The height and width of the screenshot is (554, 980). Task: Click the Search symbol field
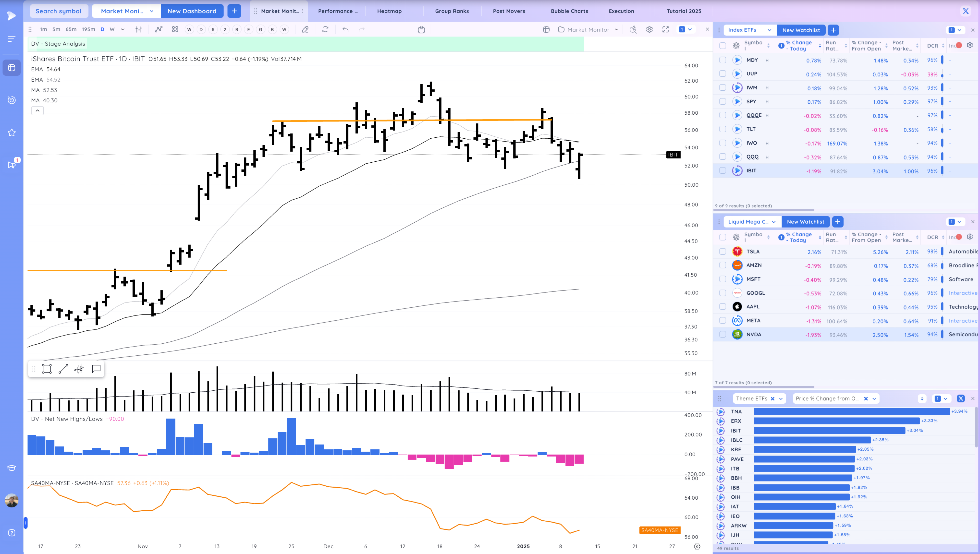coord(59,11)
